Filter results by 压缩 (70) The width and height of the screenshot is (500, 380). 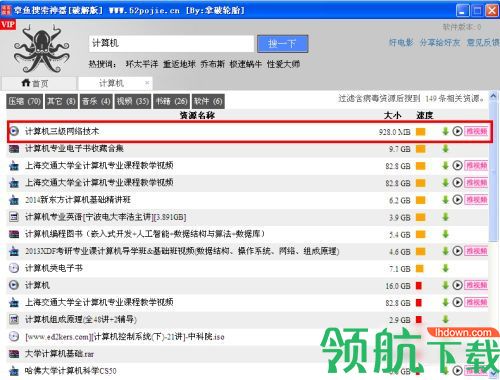[x=25, y=101]
